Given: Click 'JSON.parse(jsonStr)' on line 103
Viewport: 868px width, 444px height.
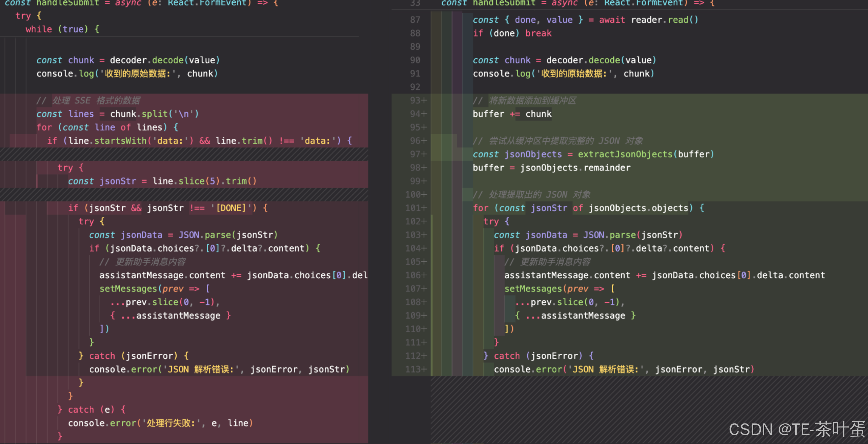Looking at the screenshot, I should (632, 235).
